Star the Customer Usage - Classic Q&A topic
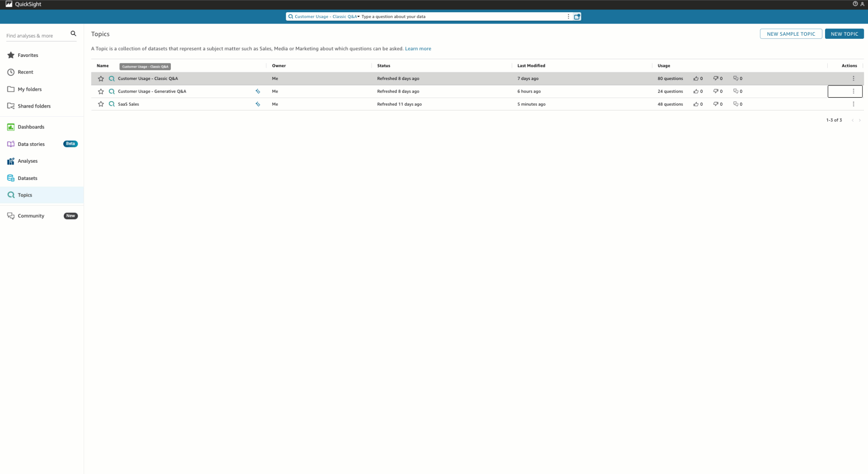This screenshot has width=868, height=474. [100, 78]
